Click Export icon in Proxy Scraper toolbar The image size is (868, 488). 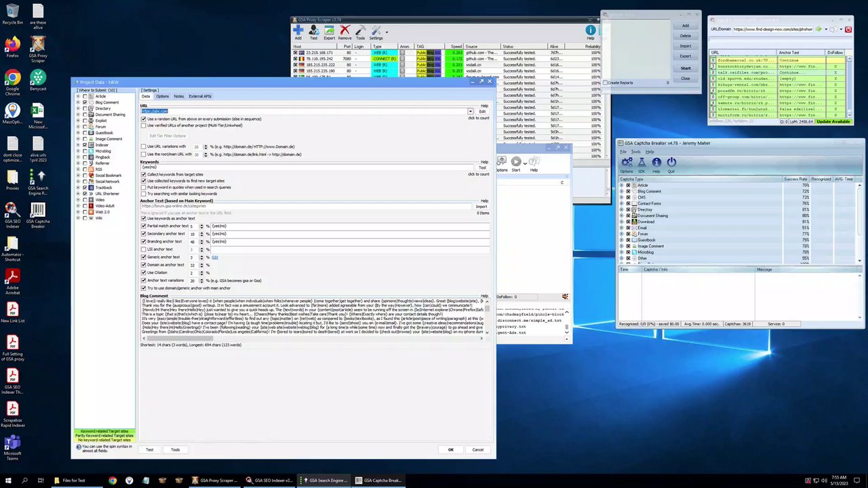[329, 31]
